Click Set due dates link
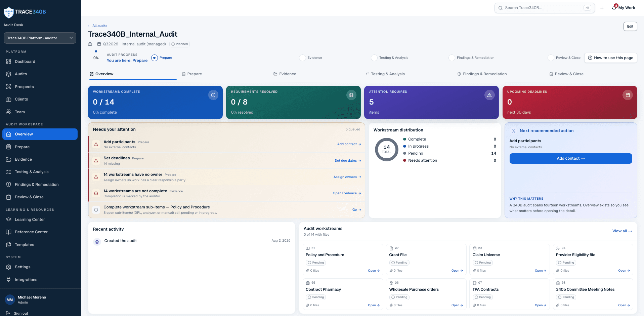This screenshot has height=316, width=644. tap(348, 161)
